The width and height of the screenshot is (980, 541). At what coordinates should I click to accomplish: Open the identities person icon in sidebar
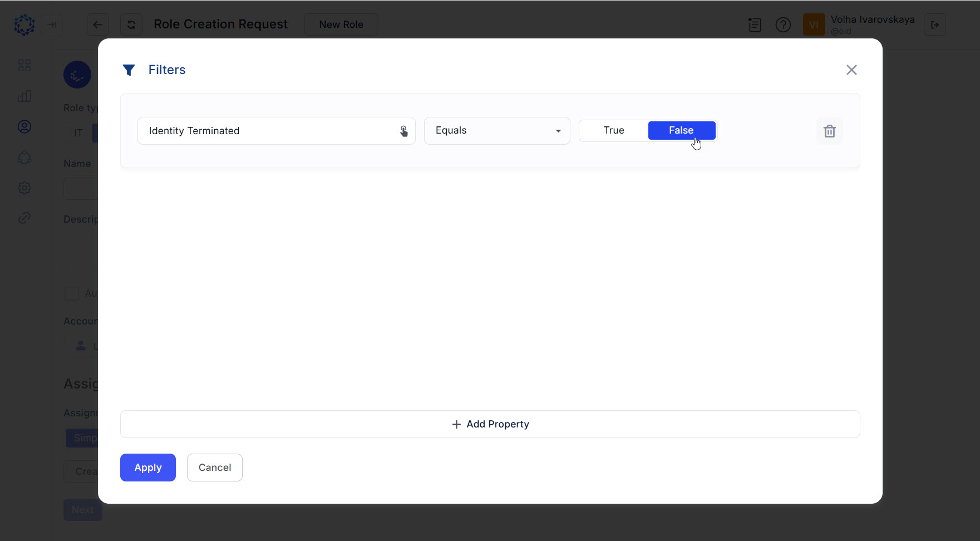[x=24, y=126]
